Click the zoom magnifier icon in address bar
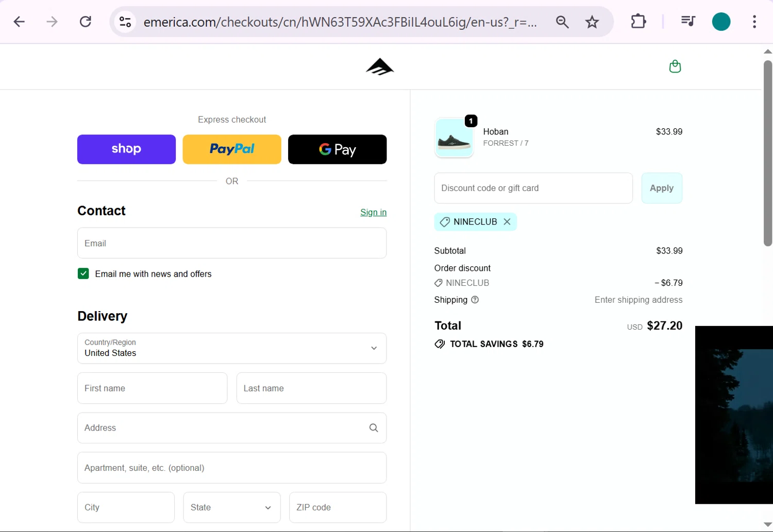The image size is (773, 532). coord(562,22)
